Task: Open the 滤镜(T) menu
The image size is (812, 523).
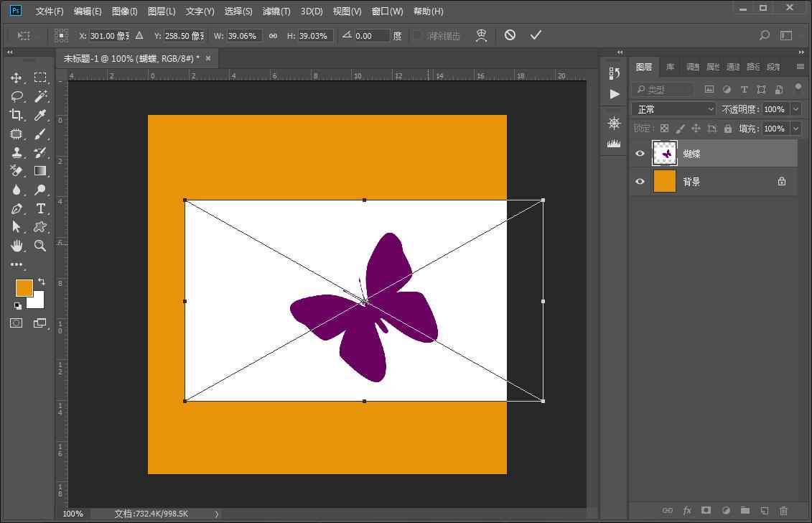Action: (x=276, y=11)
